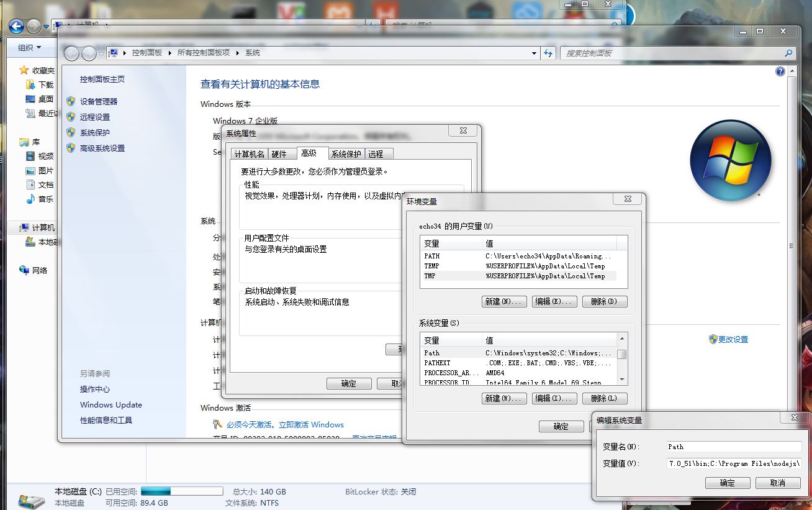
Task: Click the 变量名 input field containing Path
Action: pyautogui.click(x=734, y=447)
